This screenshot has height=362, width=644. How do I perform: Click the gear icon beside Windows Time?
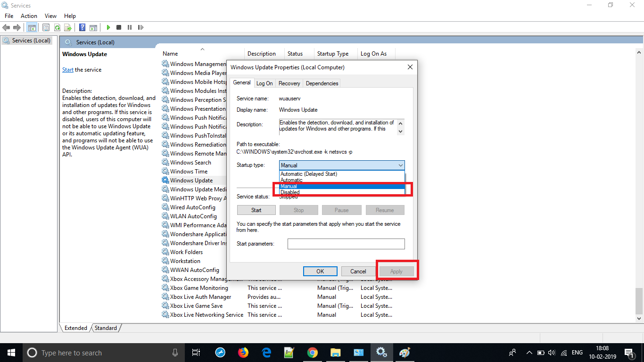click(165, 172)
